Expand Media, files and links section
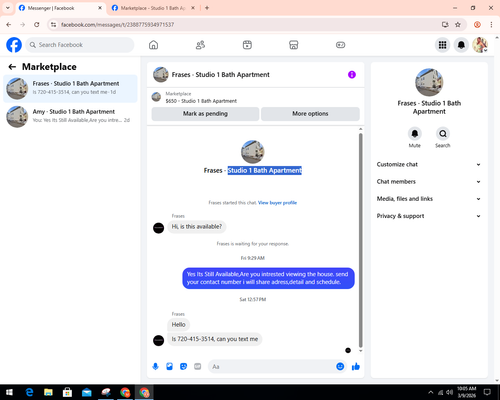Screen dimensions: 500x400 point(429,199)
